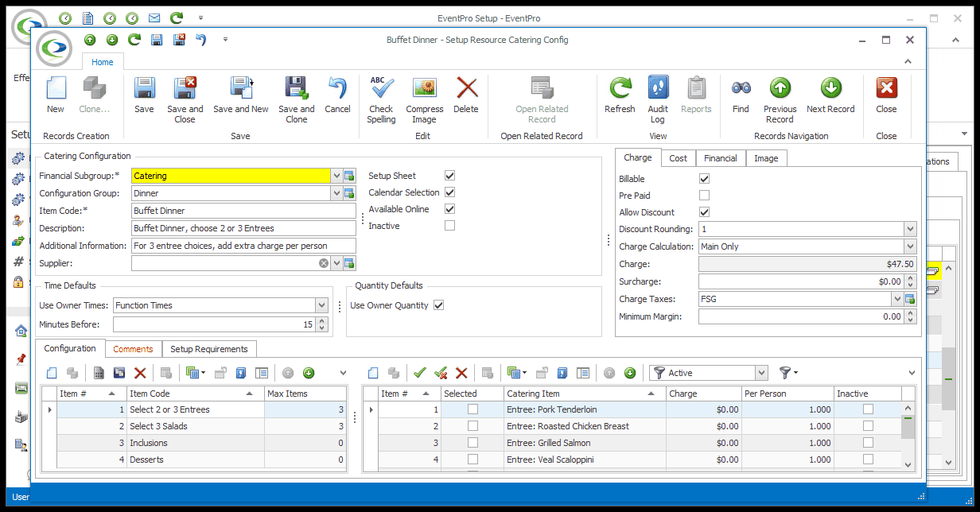
Task: Go to Next Record
Action: [x=830, y=95]
